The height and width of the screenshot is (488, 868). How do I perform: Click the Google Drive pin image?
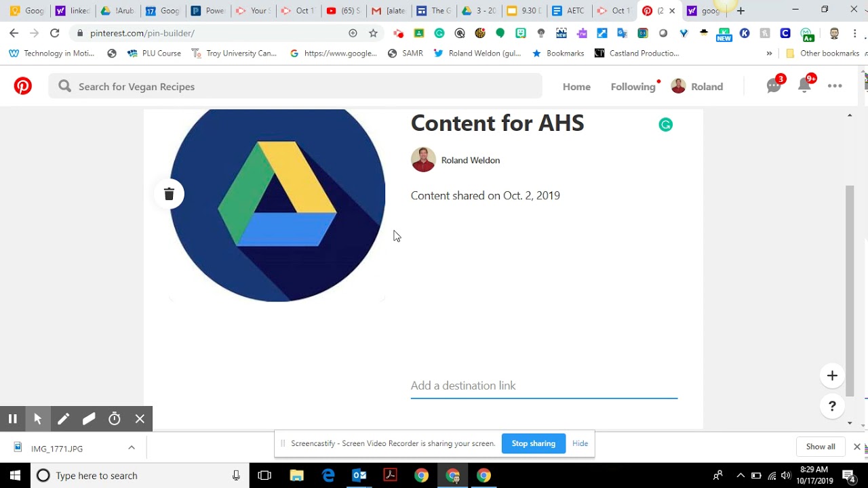point(277,205)
